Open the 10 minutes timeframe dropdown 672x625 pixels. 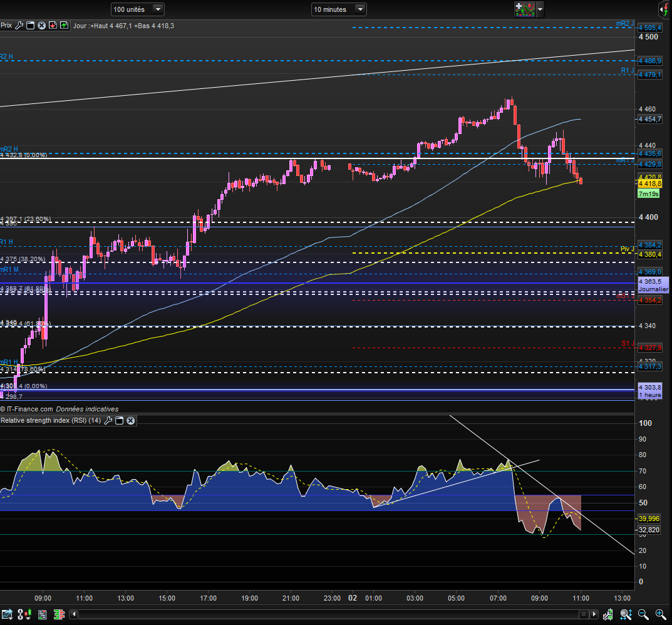359,9
